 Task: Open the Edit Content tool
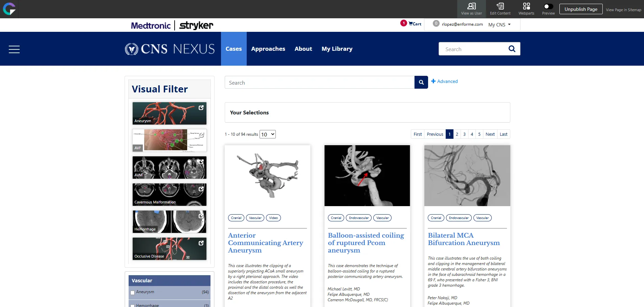tap(500, 9)
